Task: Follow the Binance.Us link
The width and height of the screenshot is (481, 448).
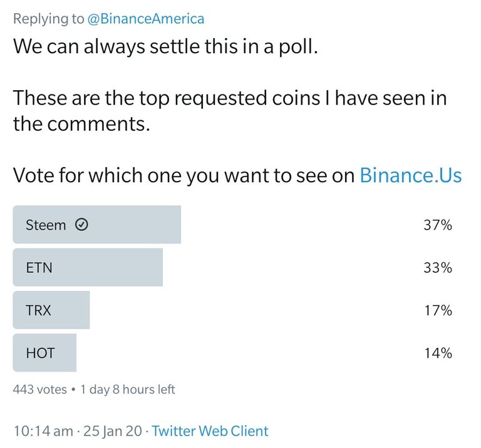Action: [x=411, y=175]
